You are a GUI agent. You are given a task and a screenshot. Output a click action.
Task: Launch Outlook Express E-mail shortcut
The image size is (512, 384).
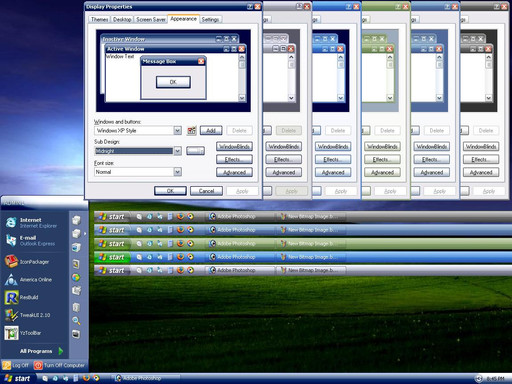30,240
